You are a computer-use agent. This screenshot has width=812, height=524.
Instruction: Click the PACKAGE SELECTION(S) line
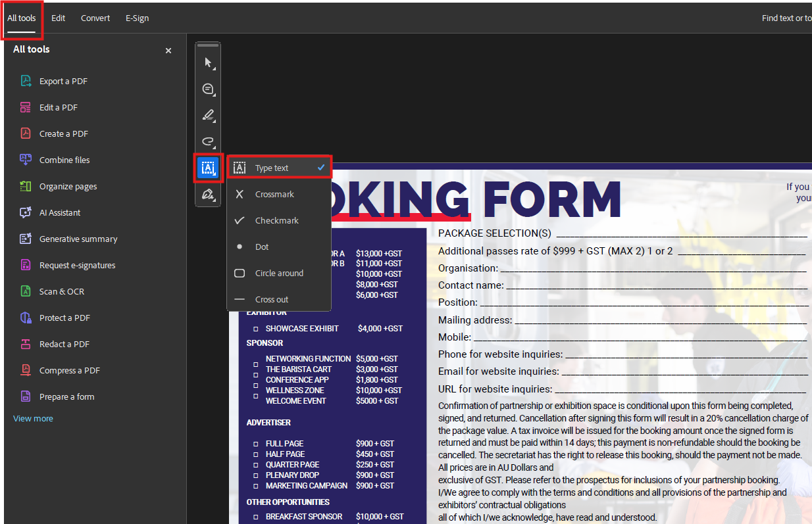(682, 235)
